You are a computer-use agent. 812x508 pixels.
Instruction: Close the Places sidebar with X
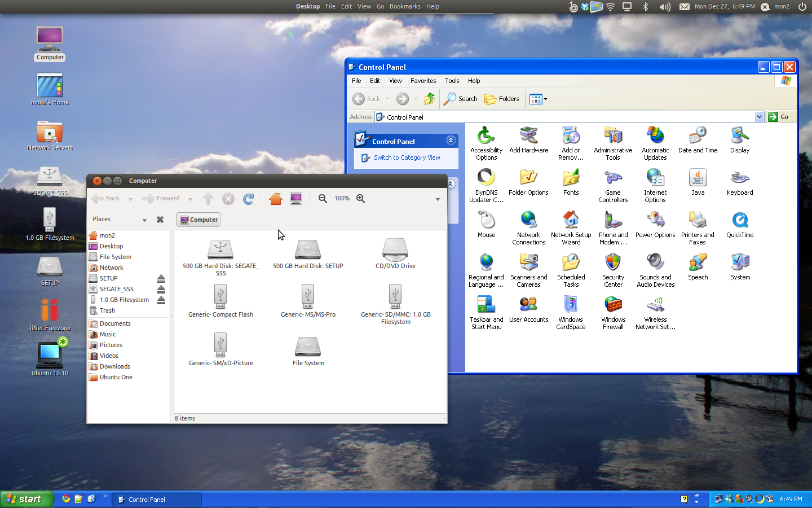click(160, 220)
